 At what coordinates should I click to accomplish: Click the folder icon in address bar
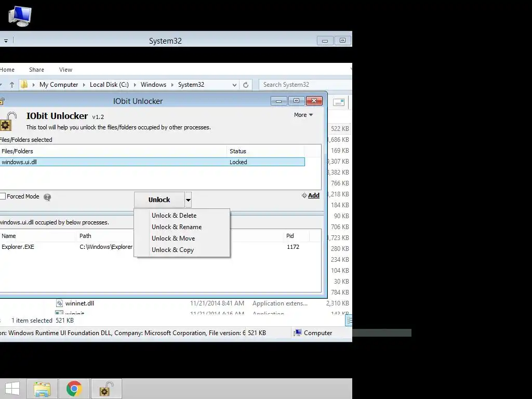[24, 85]
